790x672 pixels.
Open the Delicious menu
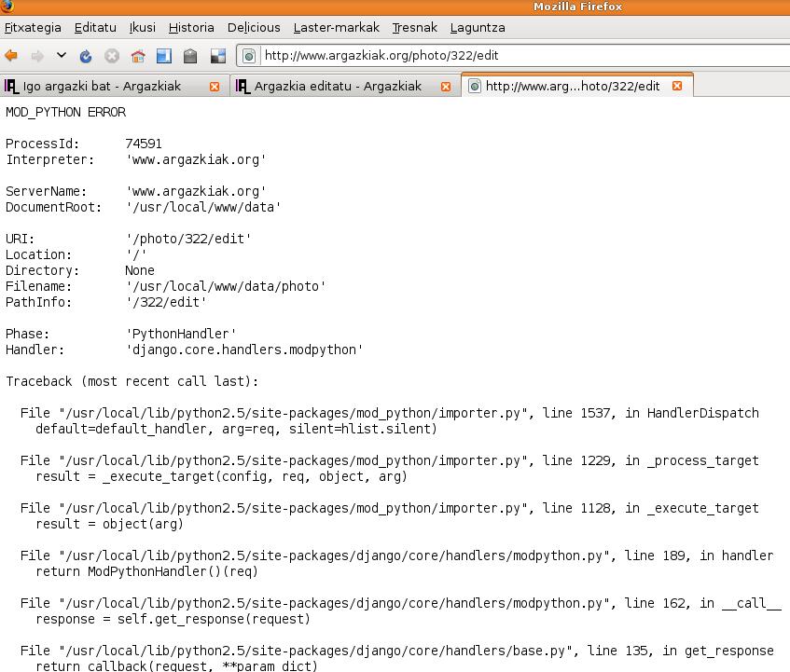(x=254, y=28)
